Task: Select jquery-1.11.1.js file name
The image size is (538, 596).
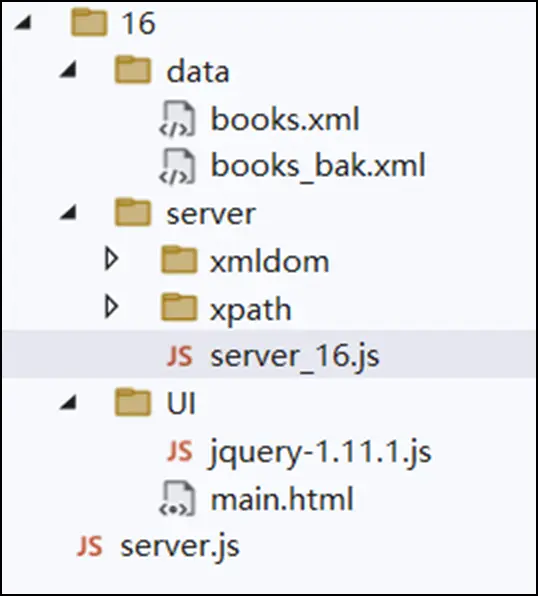Action: pyautogui.click(x=320, y=452)
